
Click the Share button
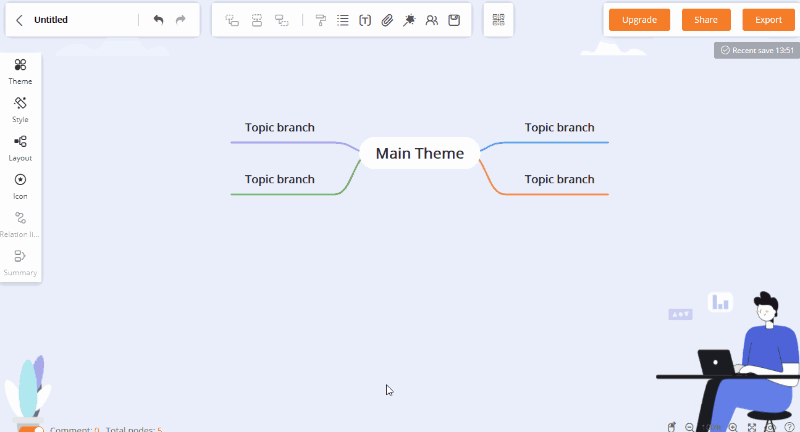(x=706, y=20)
